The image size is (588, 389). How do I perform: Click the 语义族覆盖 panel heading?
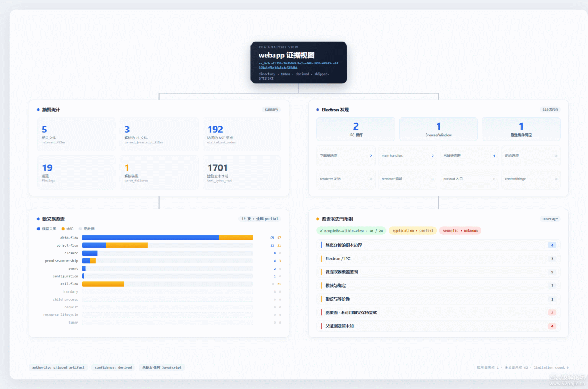(x=53, y=218)
